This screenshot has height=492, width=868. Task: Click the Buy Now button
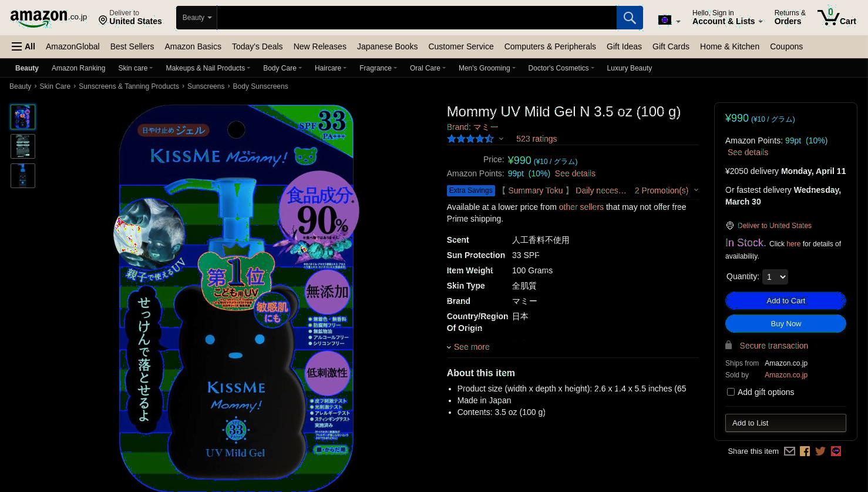click(x=786, y=324)
